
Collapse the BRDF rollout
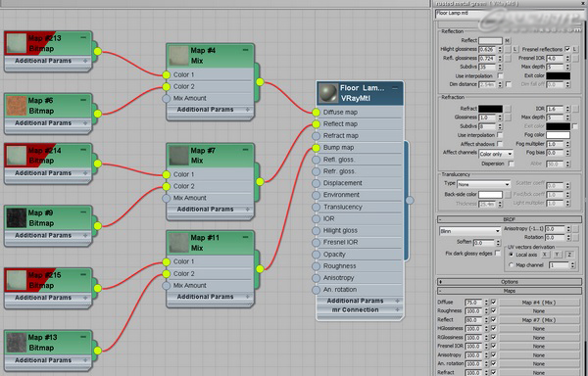coord(509,219)
